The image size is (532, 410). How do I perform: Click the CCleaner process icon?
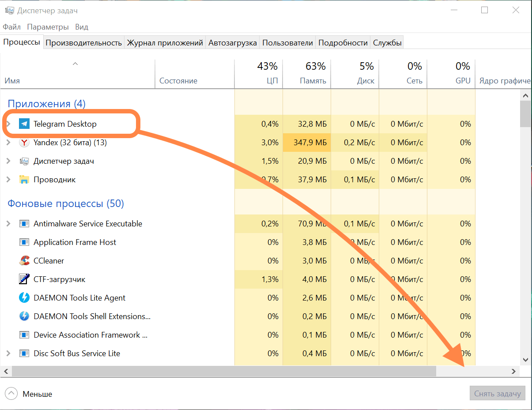[x=24, y=261]
